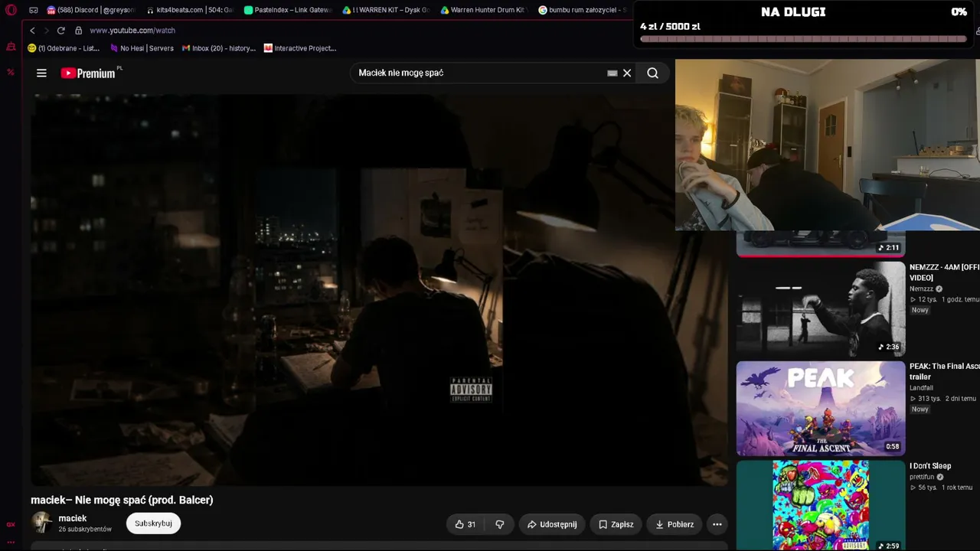
Task: Open the NEMZZZ - 4AM video thumbnail
Action: click(821, 309)
